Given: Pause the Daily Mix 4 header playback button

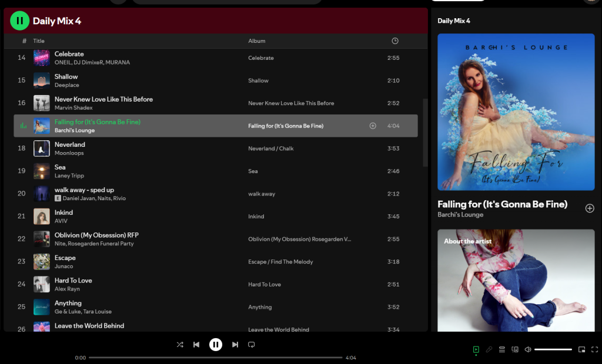Looking at the screenshot, I should point(19,21).
